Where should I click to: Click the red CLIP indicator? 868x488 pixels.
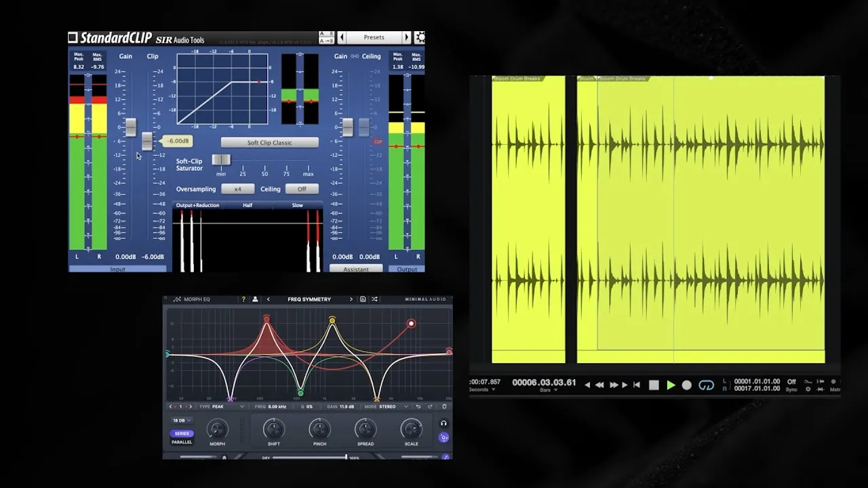point(378,142)
